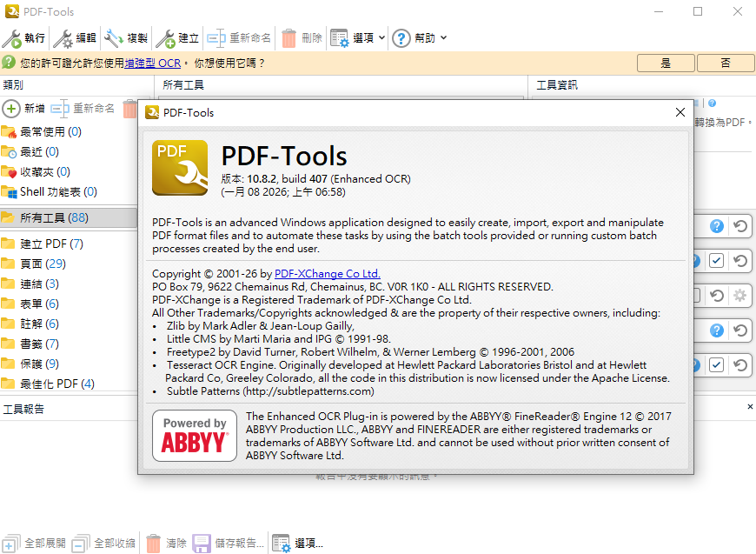Click the gear settings icon in tool info panel
The image size is (756, 554).
739,296
